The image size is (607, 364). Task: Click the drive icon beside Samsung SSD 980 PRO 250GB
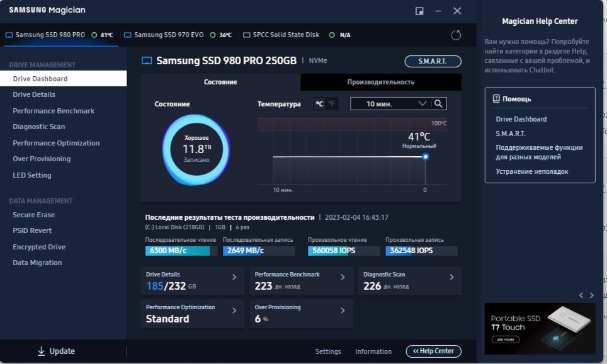147,61
